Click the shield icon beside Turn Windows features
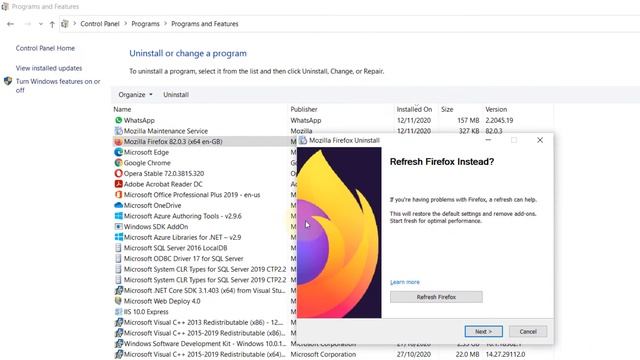The width and height of the screenshot is (640, 360). (8, 81)
